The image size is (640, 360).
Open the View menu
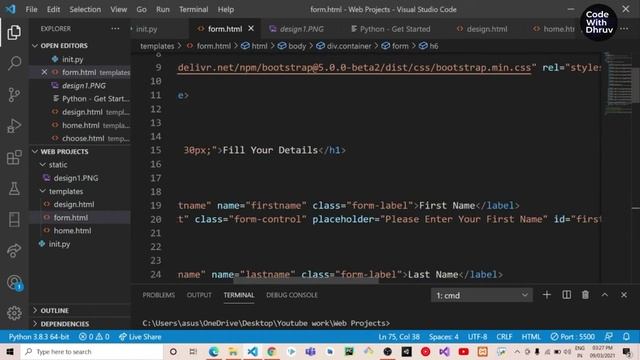tap(118, 9)
